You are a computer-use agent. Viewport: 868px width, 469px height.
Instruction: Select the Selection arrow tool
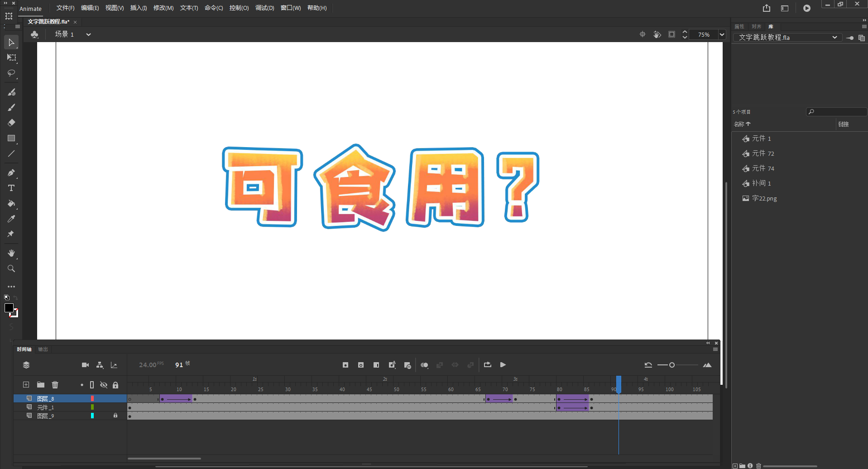pyautogui.click(x=11, y=43)
